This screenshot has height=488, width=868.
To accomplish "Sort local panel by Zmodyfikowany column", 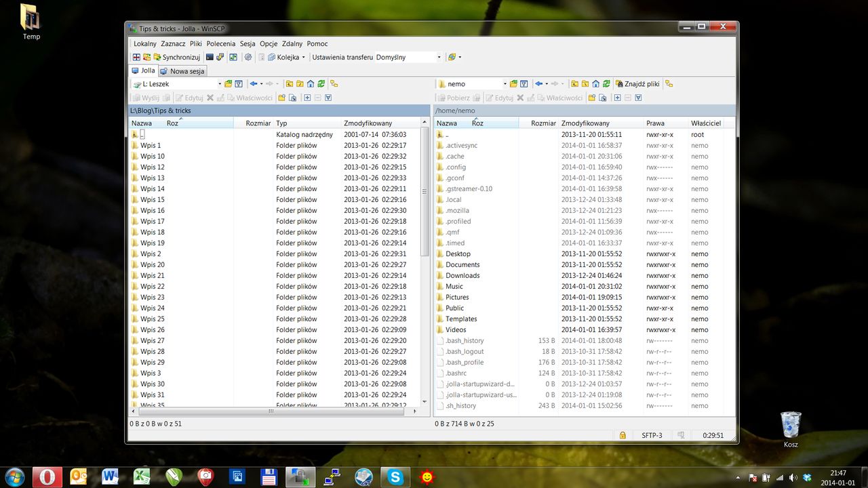I will [380, 123].
